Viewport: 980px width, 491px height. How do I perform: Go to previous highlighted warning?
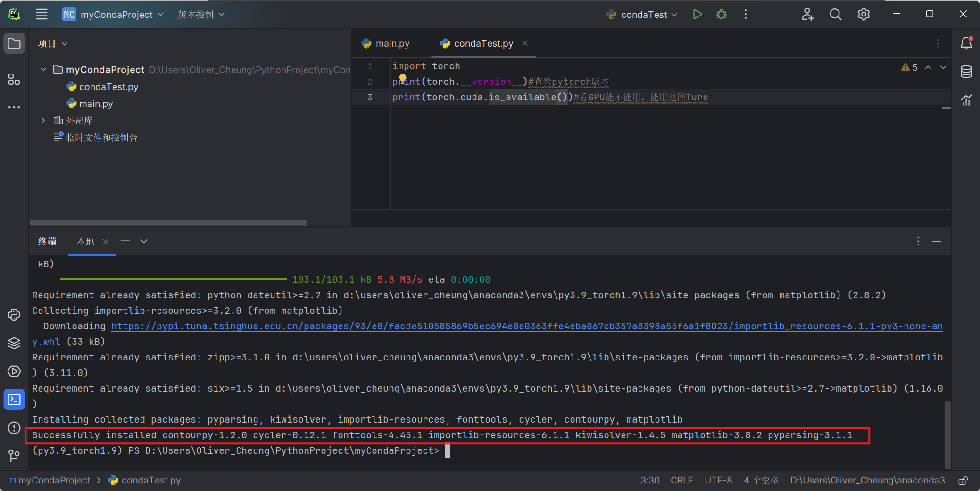[928, 67]
